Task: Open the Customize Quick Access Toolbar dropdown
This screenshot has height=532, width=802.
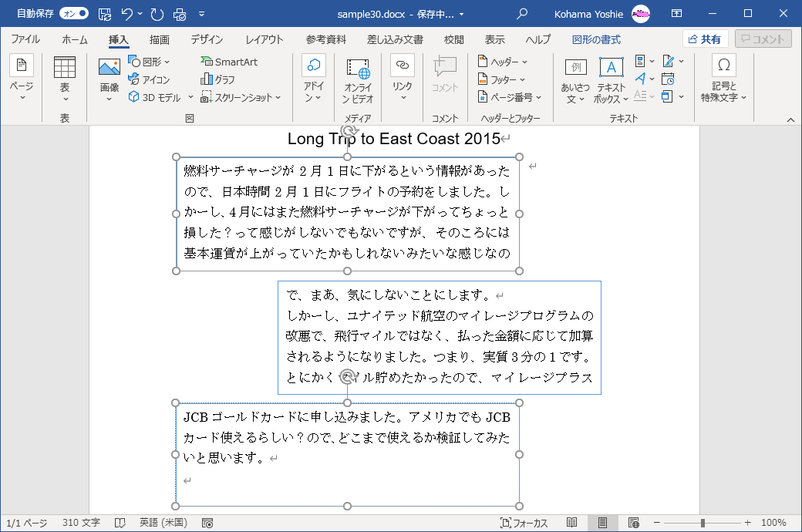Action: [x=201, y=15]
